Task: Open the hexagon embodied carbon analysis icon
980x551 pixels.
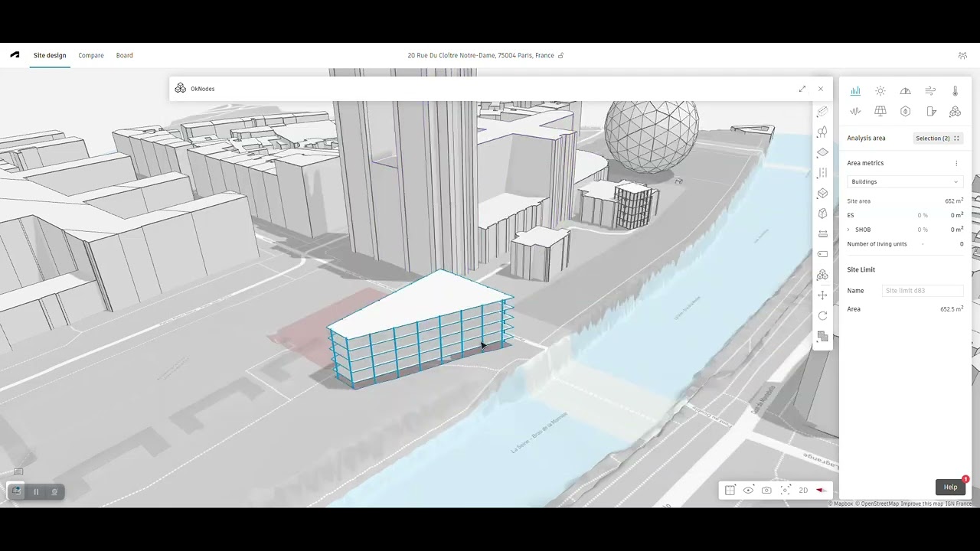Action: pos(905,112)
